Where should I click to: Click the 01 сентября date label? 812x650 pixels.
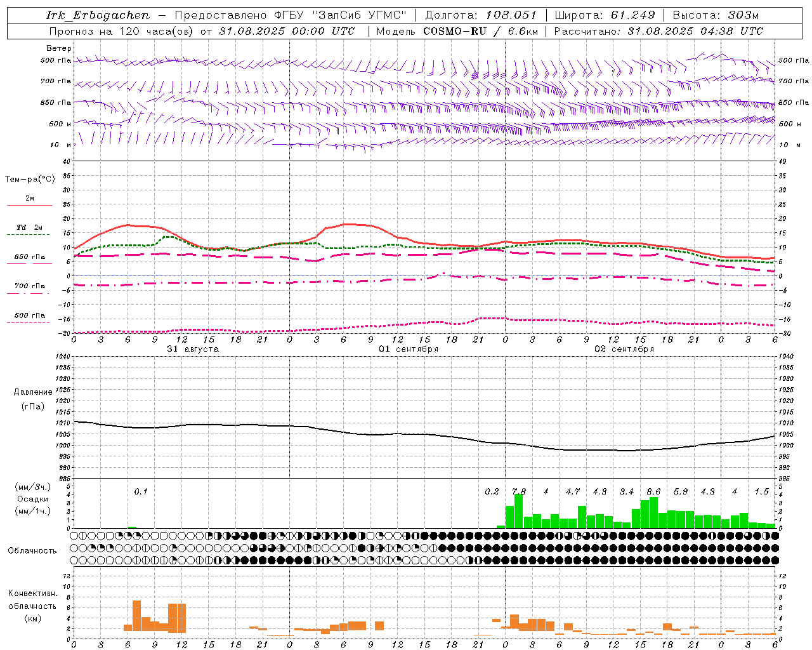tap(409, 349)
